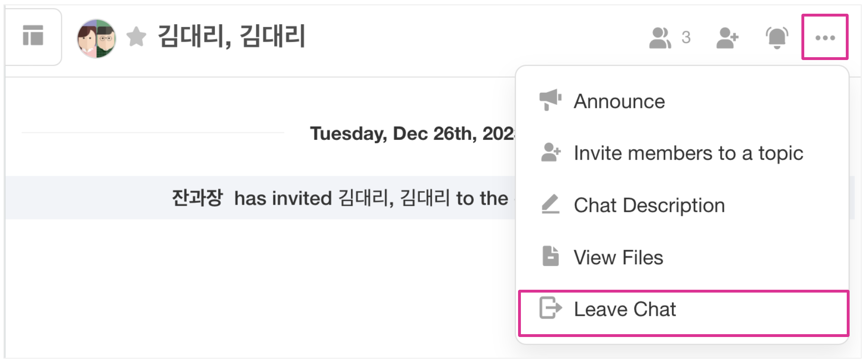Select Announce from the menu
Viewport: 868px width, 363px height.
click(x=619, y=102)
